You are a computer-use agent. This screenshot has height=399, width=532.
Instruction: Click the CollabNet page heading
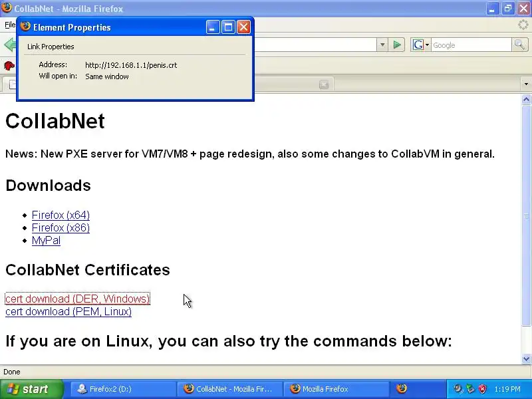(x=55, y=121)
